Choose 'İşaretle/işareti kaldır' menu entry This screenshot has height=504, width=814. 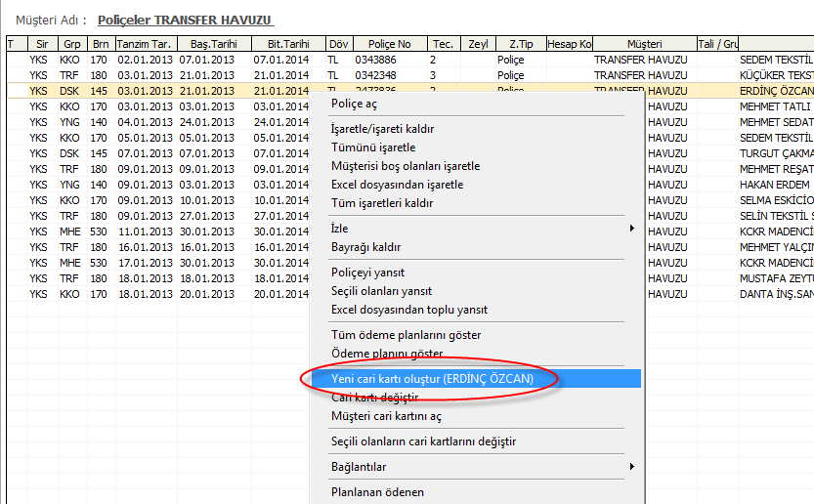click(382, 129)
